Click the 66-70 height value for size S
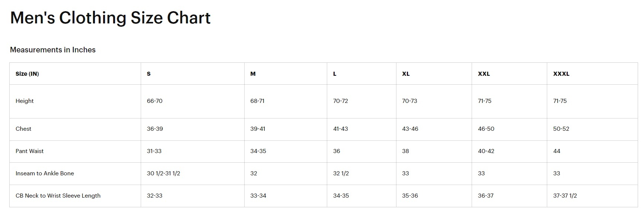The image size is (644, 224). pos(154,101)
